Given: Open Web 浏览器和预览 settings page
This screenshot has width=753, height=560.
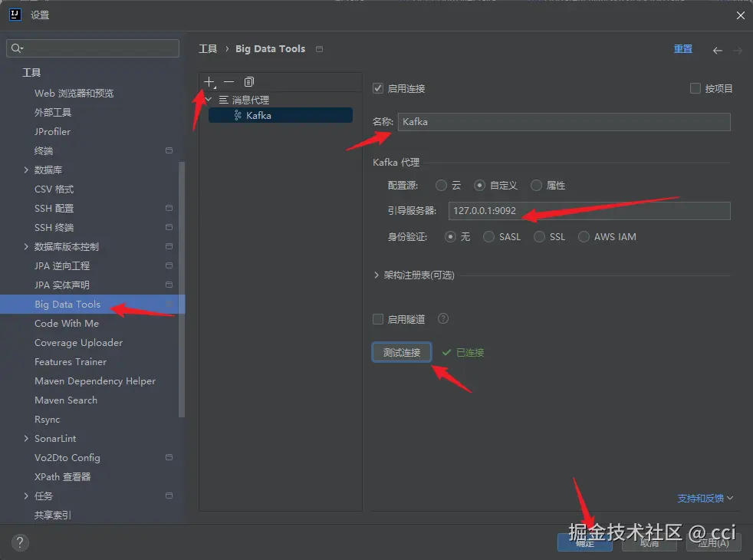Looking at the screenshot, I should (x=74, y=93).
